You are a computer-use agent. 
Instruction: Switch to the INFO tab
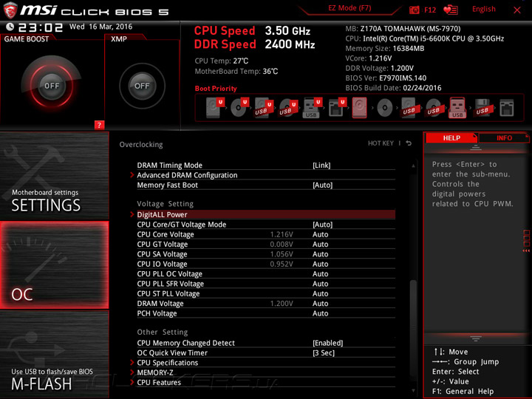pyautogui.click(x=504, y=138)
